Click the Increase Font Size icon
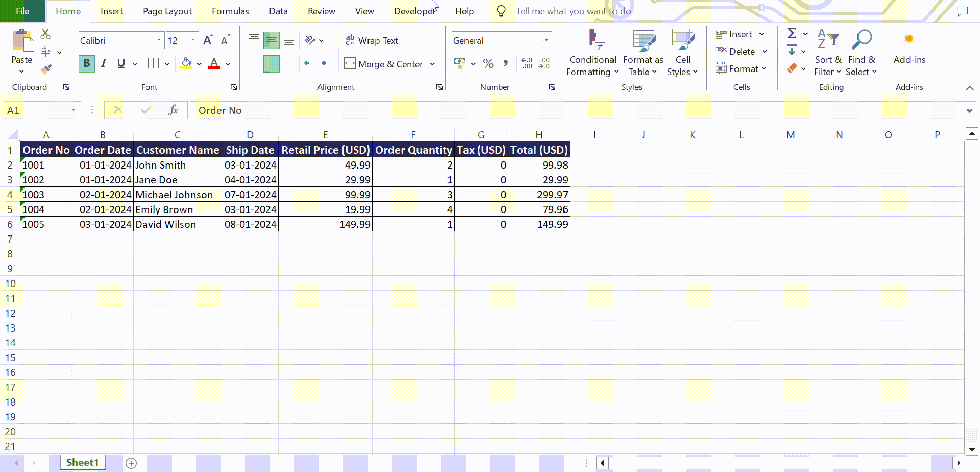 pos(208,40)
